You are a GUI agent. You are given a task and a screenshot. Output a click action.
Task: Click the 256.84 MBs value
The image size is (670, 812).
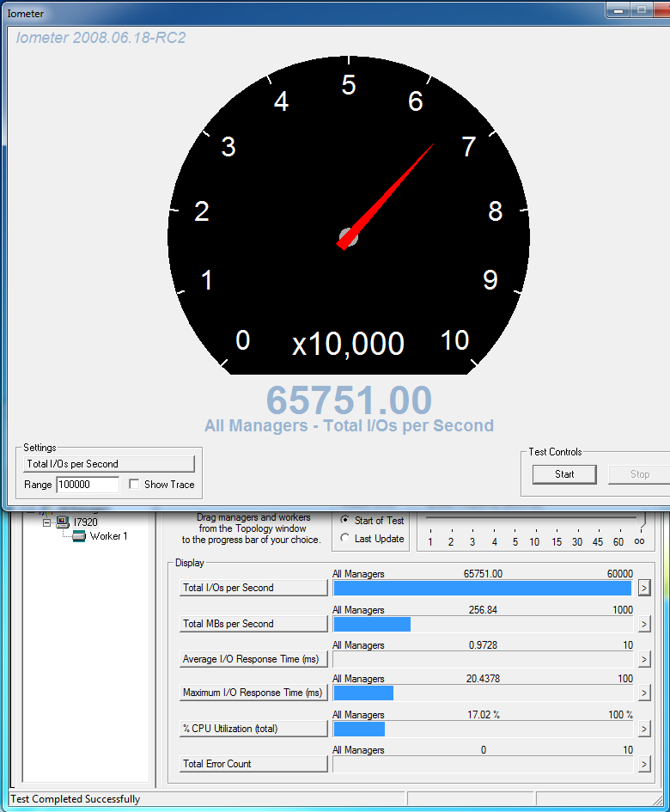[x=483, y=610]
